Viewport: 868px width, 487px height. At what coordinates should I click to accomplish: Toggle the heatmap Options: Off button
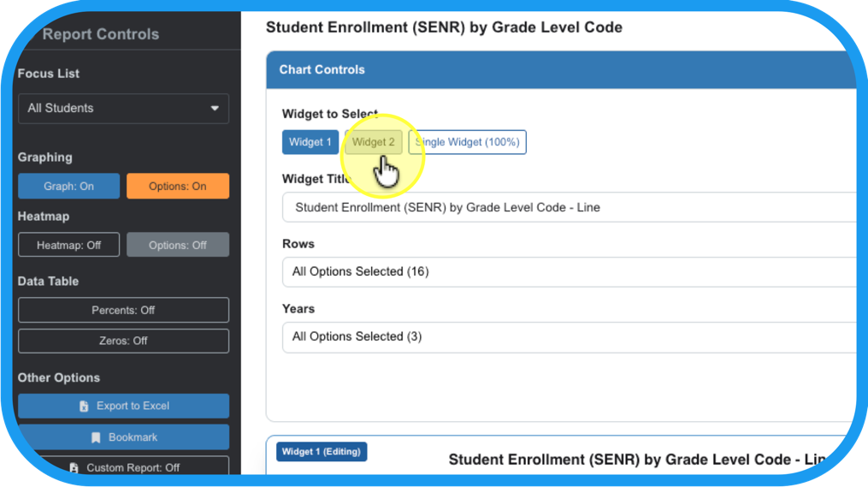coord(177,245)
